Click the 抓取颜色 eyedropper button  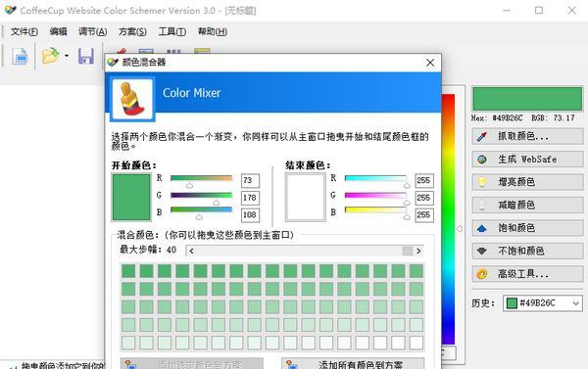[x=527, y=136]
